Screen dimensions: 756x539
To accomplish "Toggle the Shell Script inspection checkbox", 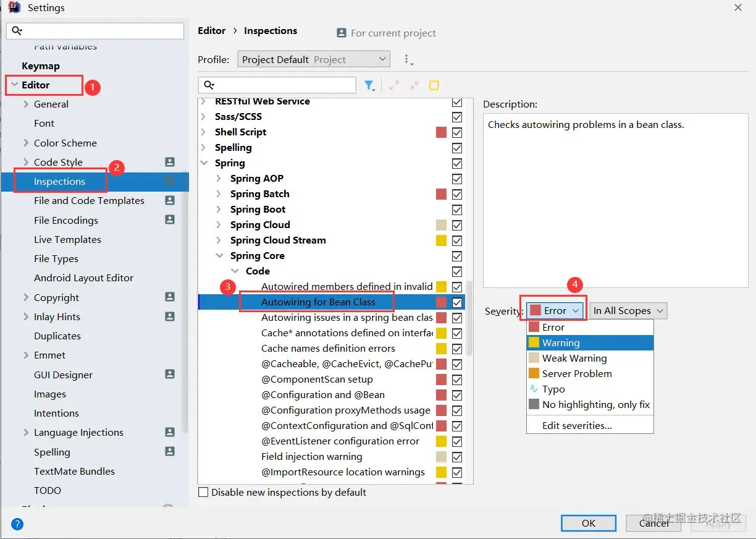I will tap(457, 132).
